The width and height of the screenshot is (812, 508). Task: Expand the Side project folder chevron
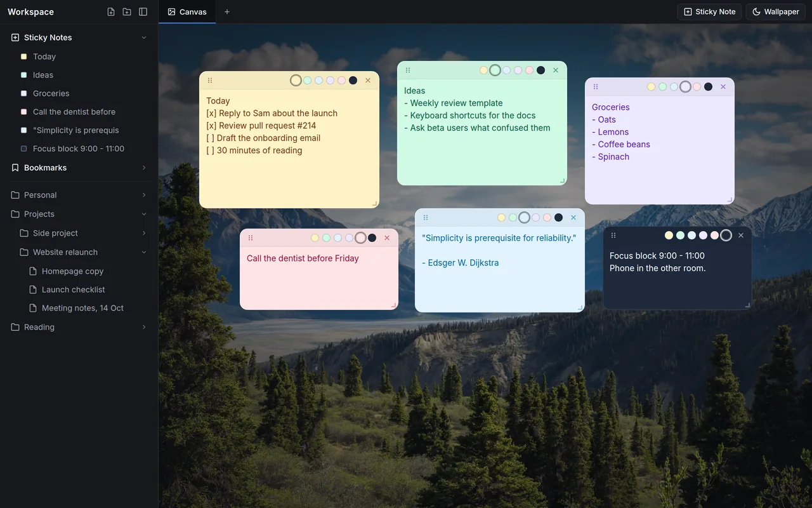[144, 233]
